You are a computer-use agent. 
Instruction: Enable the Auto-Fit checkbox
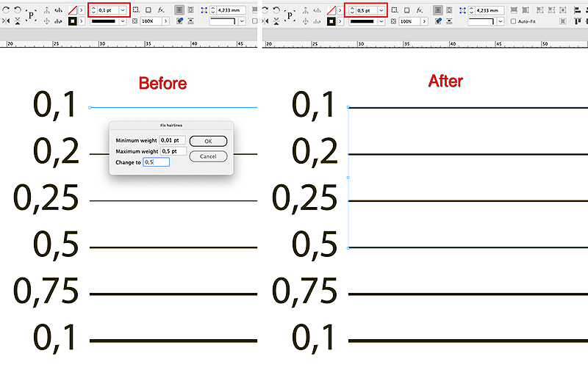pyautogui.click(x=513, y=22)
